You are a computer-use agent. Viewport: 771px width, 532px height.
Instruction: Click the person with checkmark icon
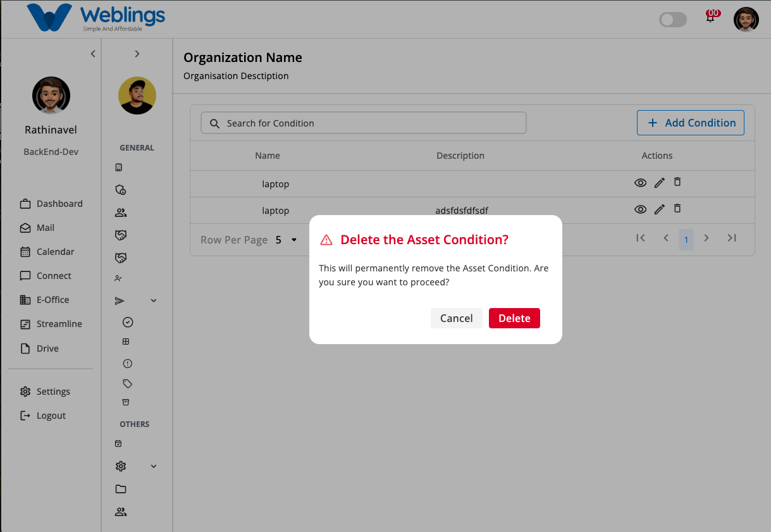pyautogui.click(x=118, y=278)
